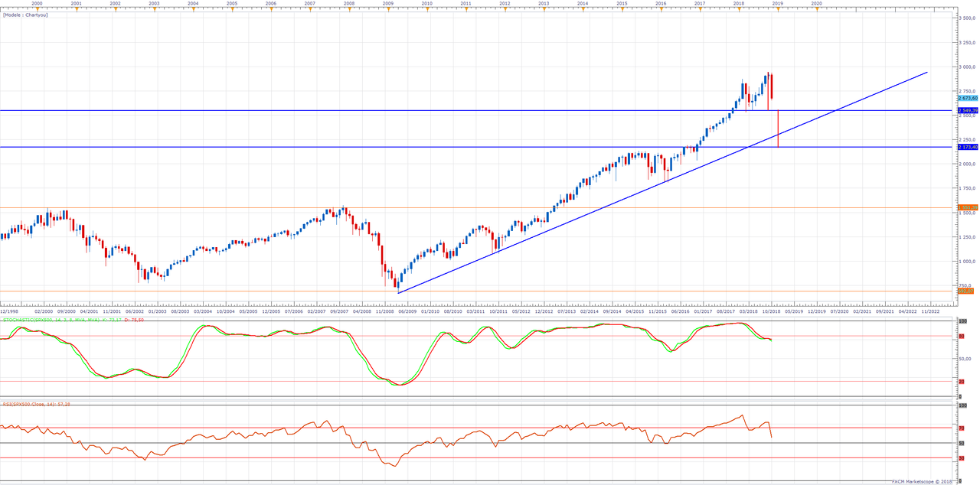The image size is (980, 485).
Task: Click the 3 500,0 price scale label
Action: click(x=968, y=18)
